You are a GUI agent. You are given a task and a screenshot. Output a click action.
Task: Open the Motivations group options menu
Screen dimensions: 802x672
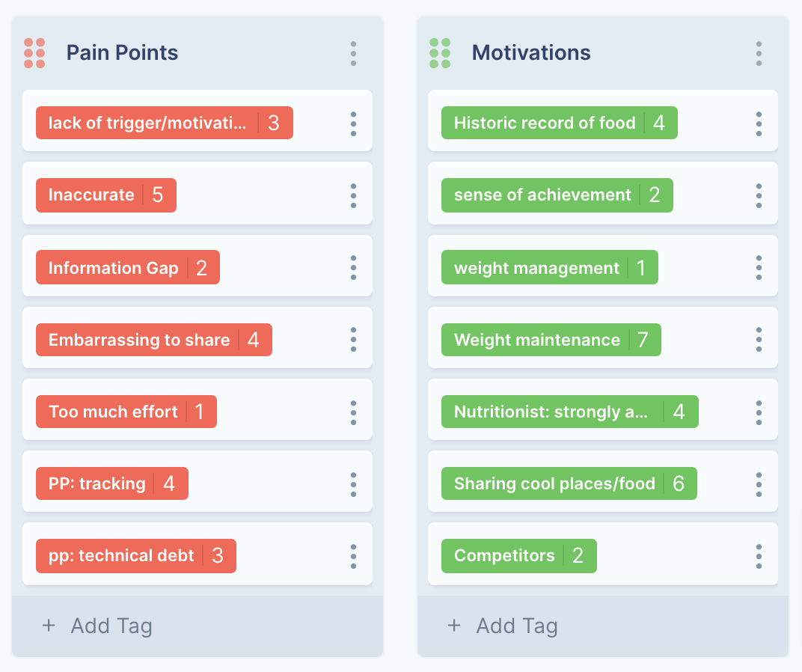point(759,53)
